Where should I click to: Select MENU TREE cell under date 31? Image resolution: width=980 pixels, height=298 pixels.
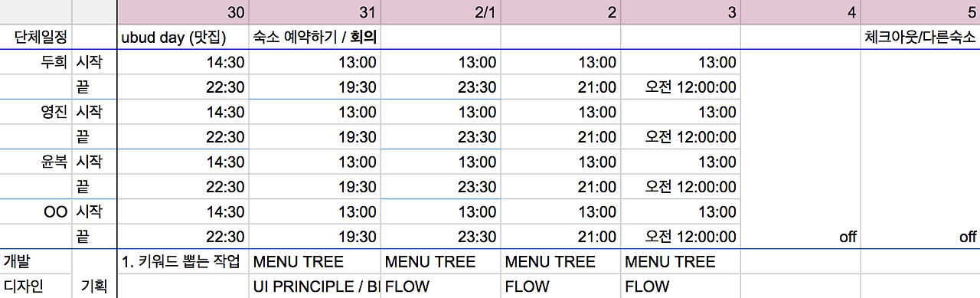tap(315, 261)
